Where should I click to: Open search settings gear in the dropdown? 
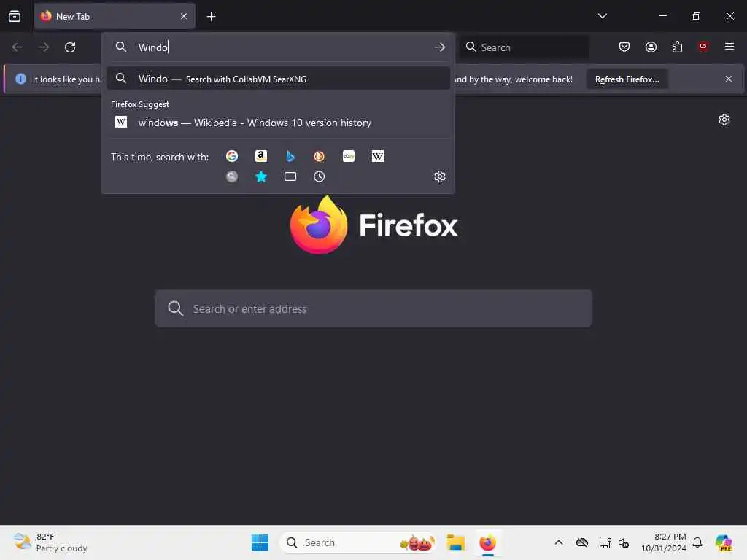coord(440,176)
